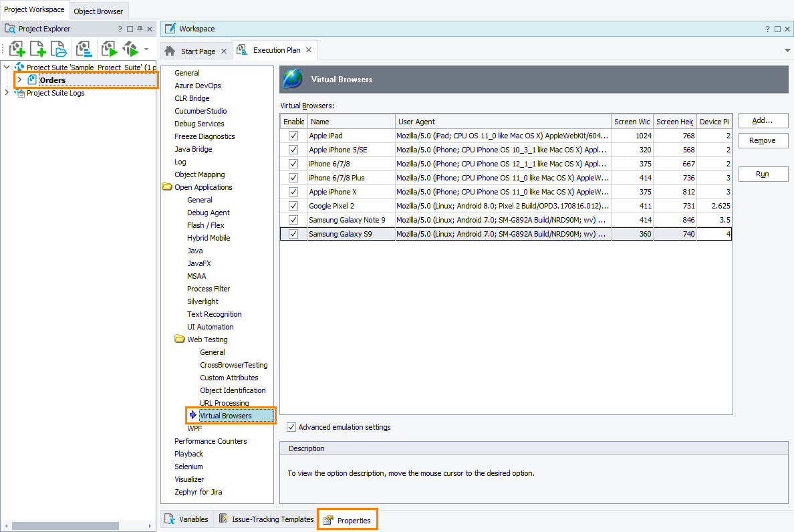Collapse the Orders project node

pyautogui.click(x=20, y=80)
